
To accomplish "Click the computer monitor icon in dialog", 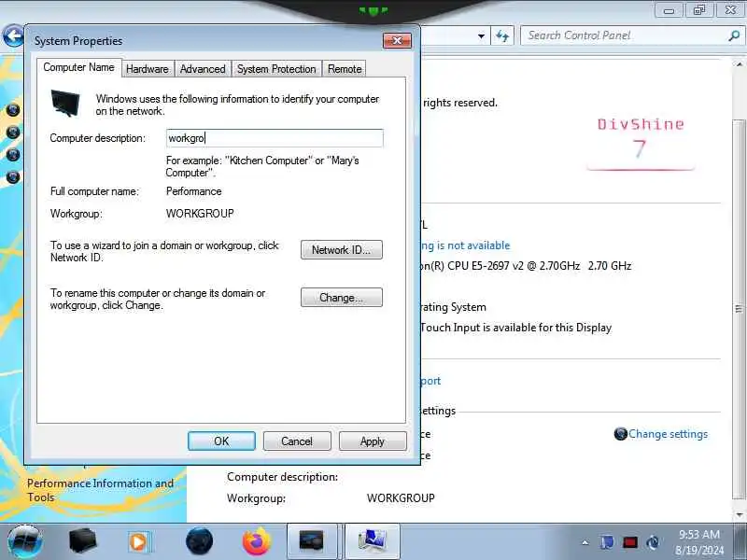I will point(65,103).
